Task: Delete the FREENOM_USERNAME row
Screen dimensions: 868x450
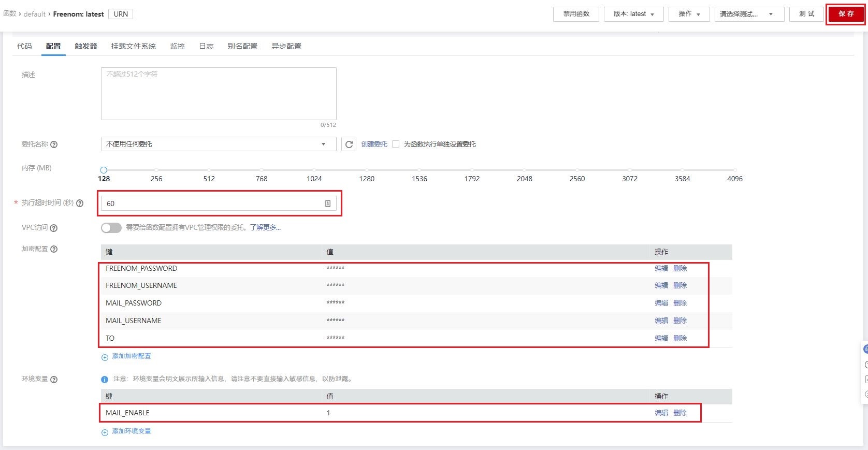Action: (680, 285)
